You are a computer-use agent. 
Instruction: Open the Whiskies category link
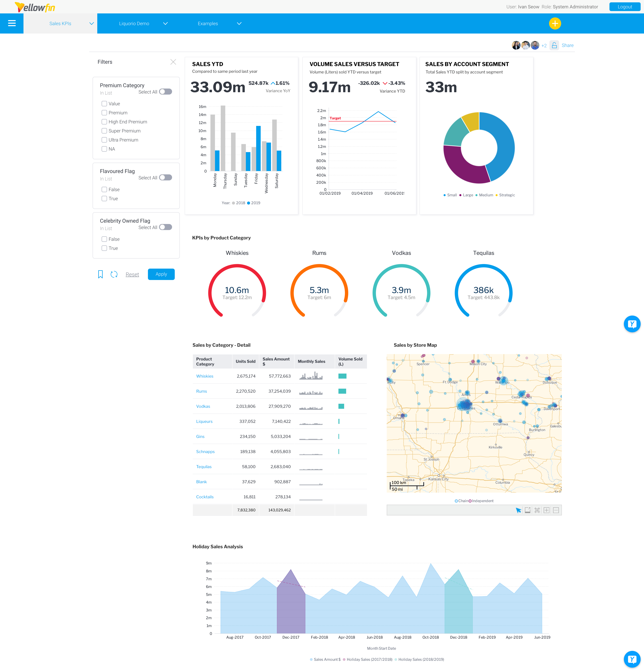click(x=205, y=376)
